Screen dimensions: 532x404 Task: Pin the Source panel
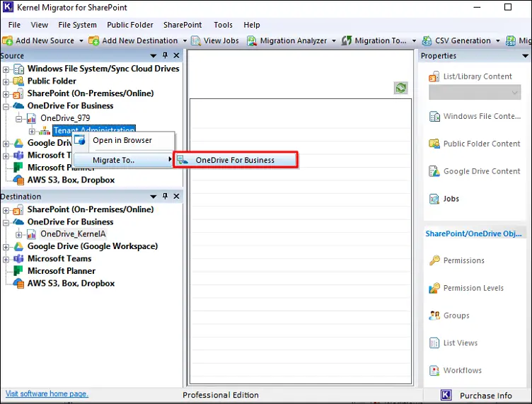click(x=166, y=55)
